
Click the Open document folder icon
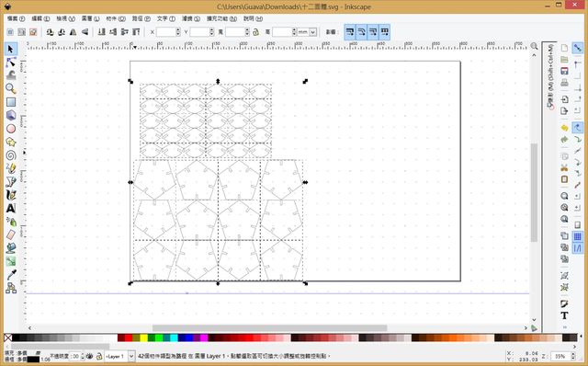(564, 59)
